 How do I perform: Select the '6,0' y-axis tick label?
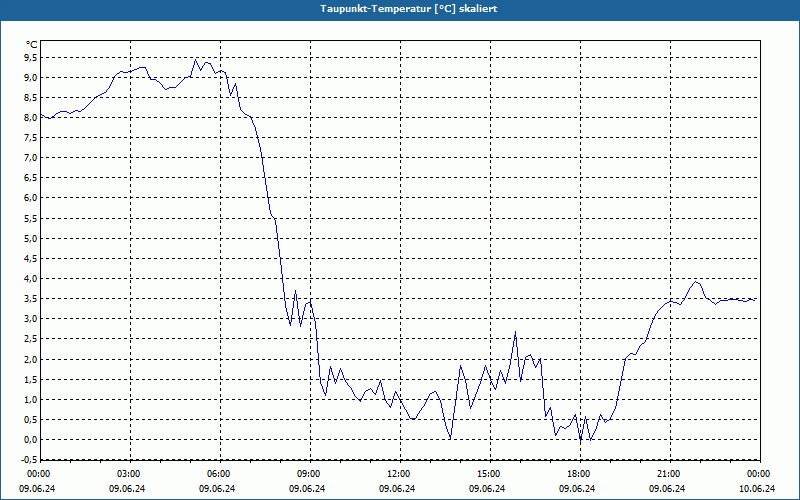(x=31, y=198)
